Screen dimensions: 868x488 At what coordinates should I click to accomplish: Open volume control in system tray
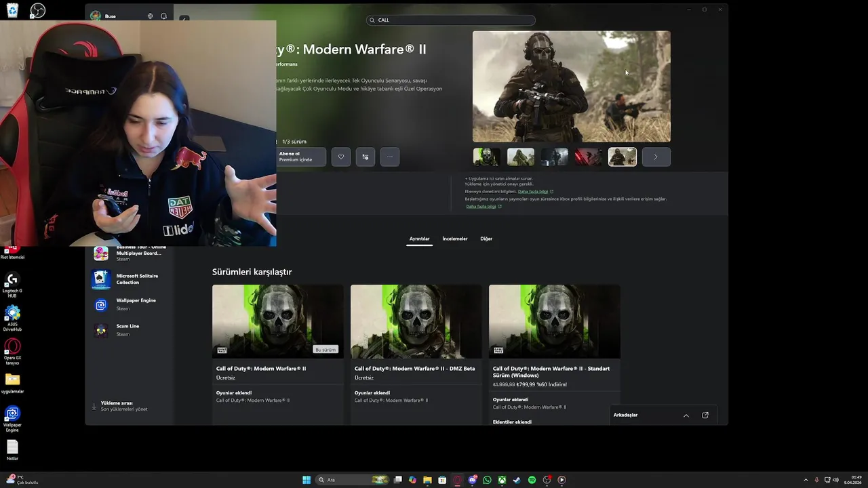pyautogui.click(x=835, y=480)
